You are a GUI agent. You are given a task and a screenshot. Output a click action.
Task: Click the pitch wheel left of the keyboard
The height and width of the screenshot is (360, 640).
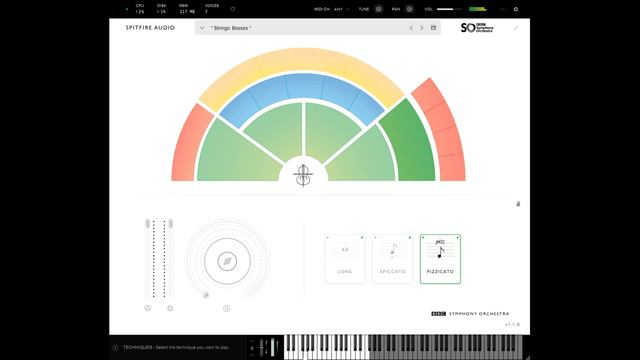(262, 348)
